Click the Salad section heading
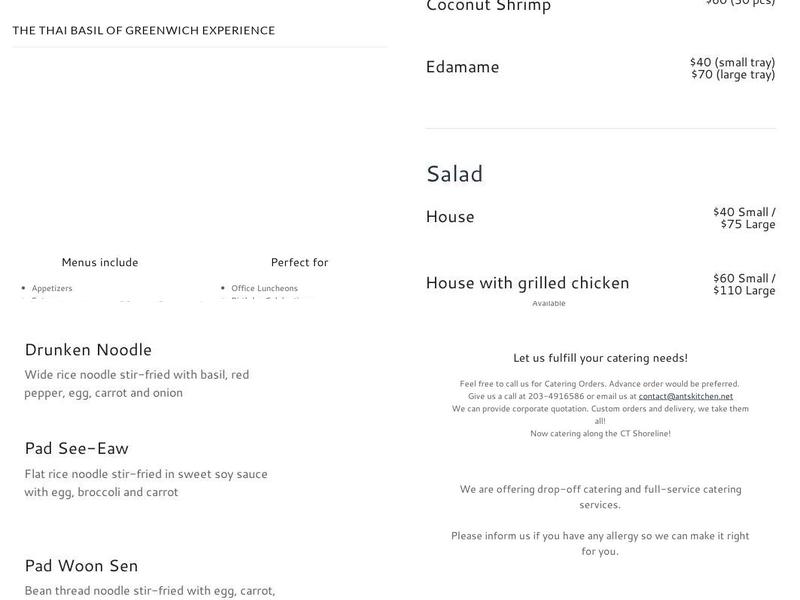 [454, 173]
